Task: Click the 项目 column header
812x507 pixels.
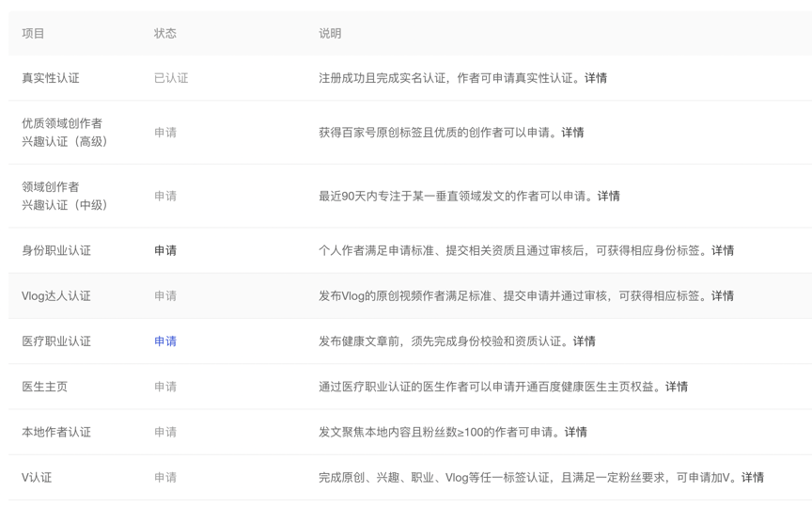Action: pos(34,33)
